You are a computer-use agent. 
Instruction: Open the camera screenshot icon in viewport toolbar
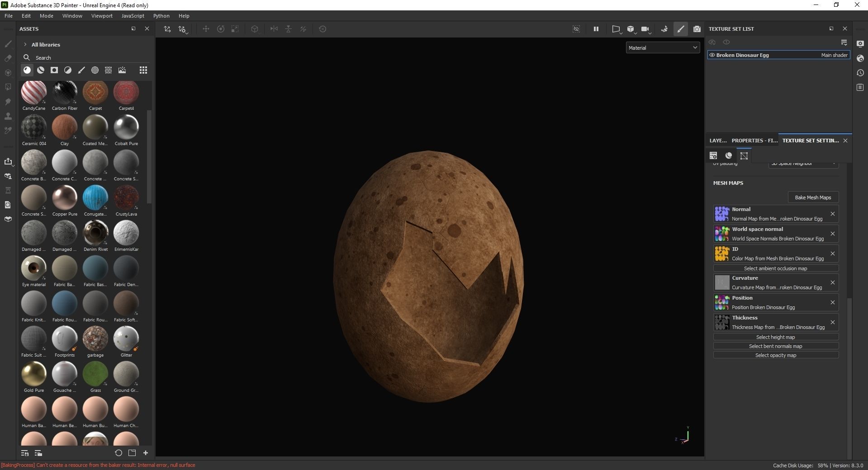pyautogui.click(x=697, y=29)
